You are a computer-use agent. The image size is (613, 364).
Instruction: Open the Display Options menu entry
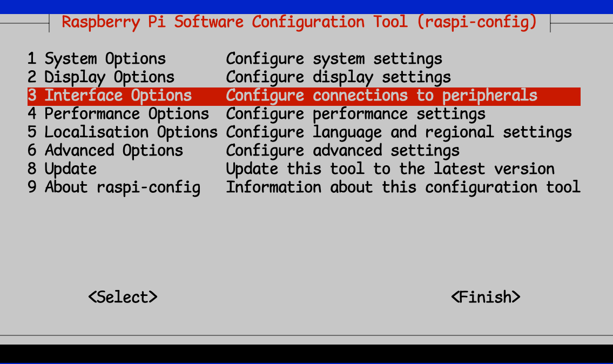(x=101, y=77)
